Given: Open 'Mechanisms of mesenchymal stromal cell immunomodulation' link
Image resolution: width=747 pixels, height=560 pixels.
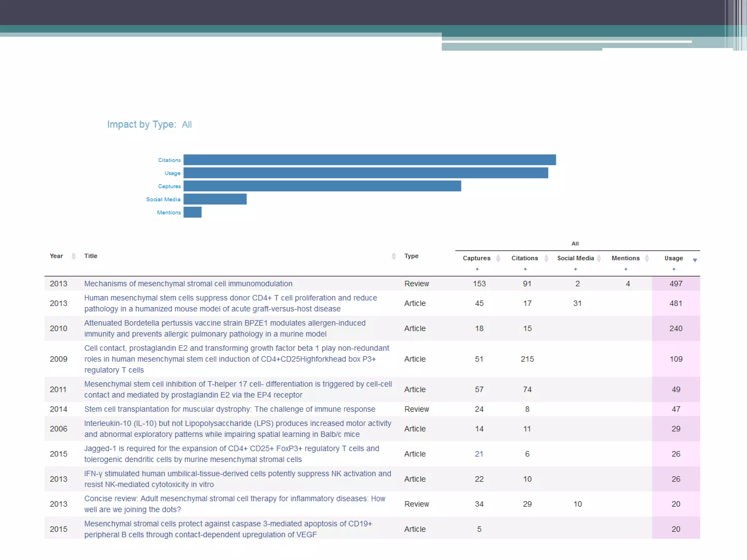Looking at the screenshot, I should coord(188,284).
